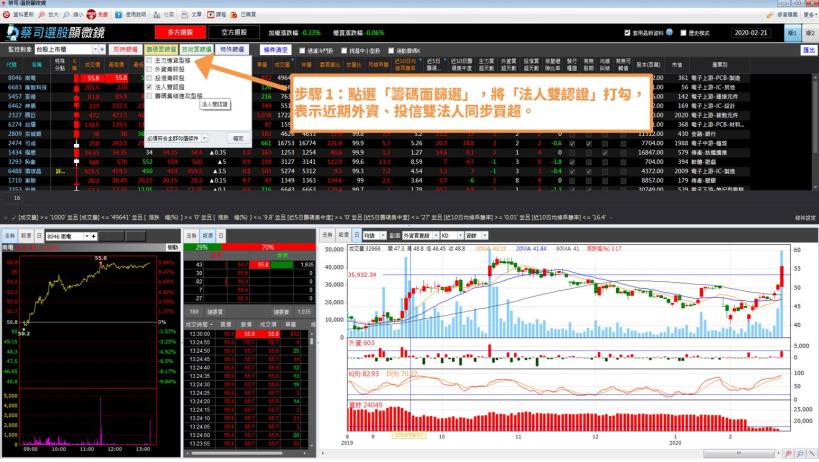Check the 主力 option in filter dropdown
Viewport: 819px width, 462px height.
[x=149, y=61]
